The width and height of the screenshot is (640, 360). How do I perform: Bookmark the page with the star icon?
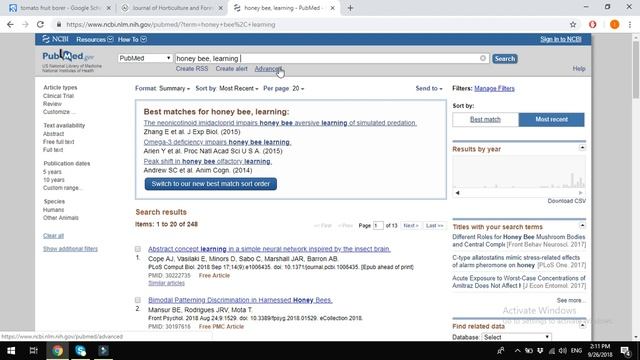(x=573, y=24)
